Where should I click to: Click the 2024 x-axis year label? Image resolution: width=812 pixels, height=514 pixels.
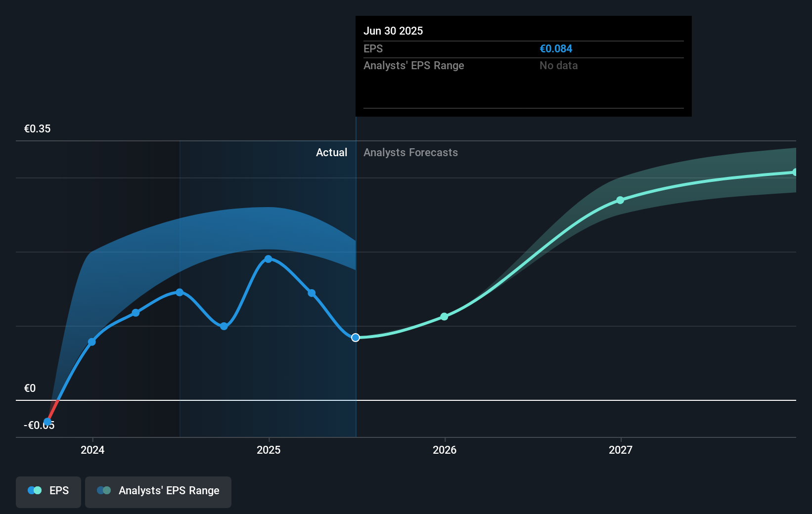(92, 450)
